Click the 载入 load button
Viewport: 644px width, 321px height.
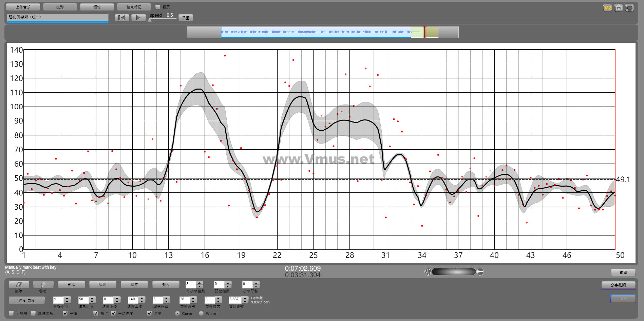166,285
